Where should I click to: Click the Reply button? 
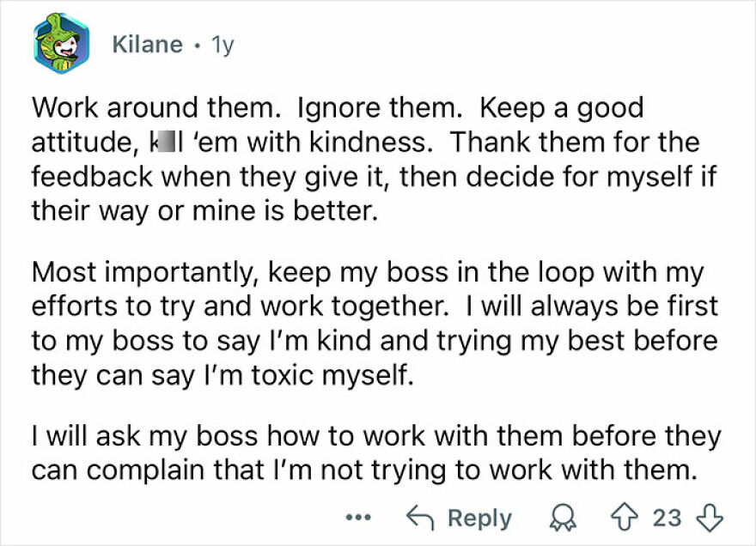pyautogui.click(x=478, y=518)
